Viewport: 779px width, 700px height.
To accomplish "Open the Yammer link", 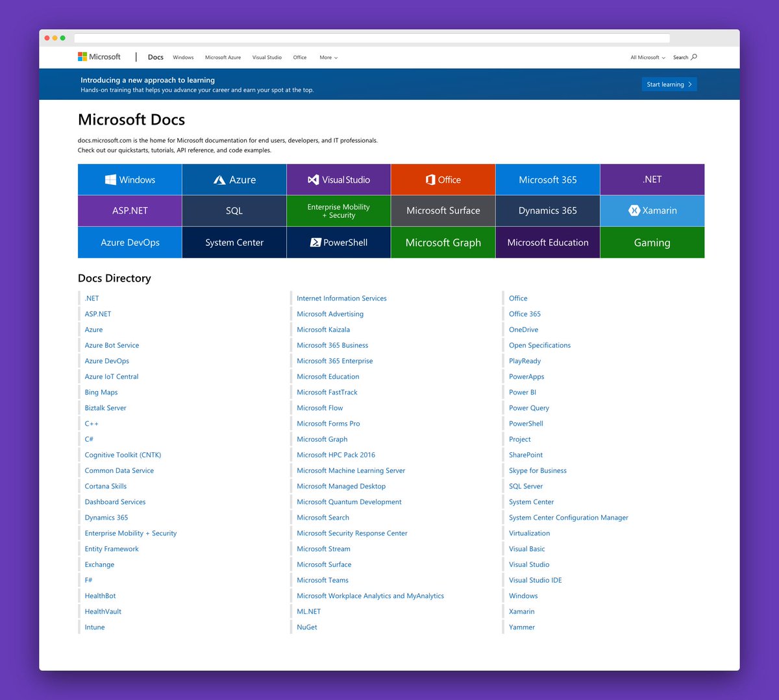I will 522,627.
